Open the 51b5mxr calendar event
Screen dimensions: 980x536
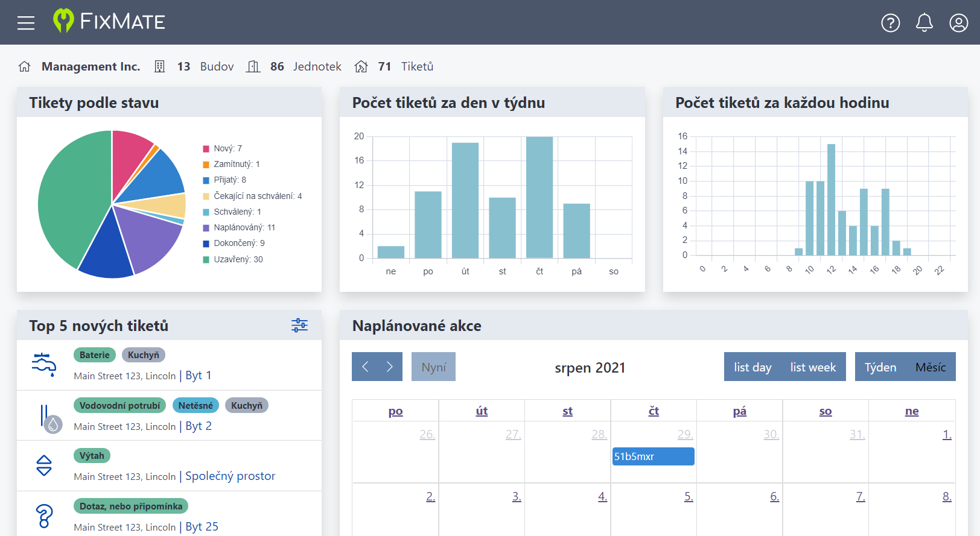click(653, 456)
